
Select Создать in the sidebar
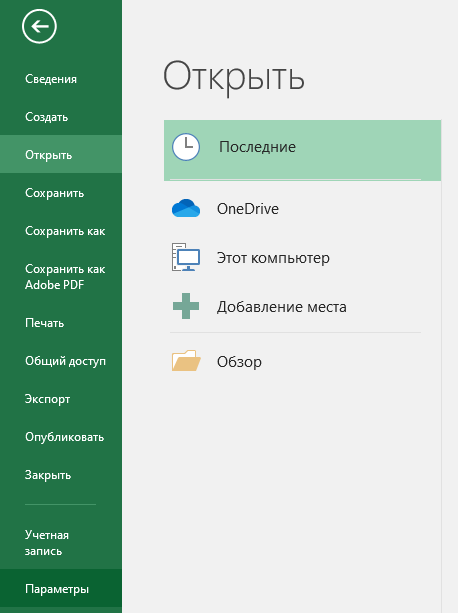click(x=61, y=117)
